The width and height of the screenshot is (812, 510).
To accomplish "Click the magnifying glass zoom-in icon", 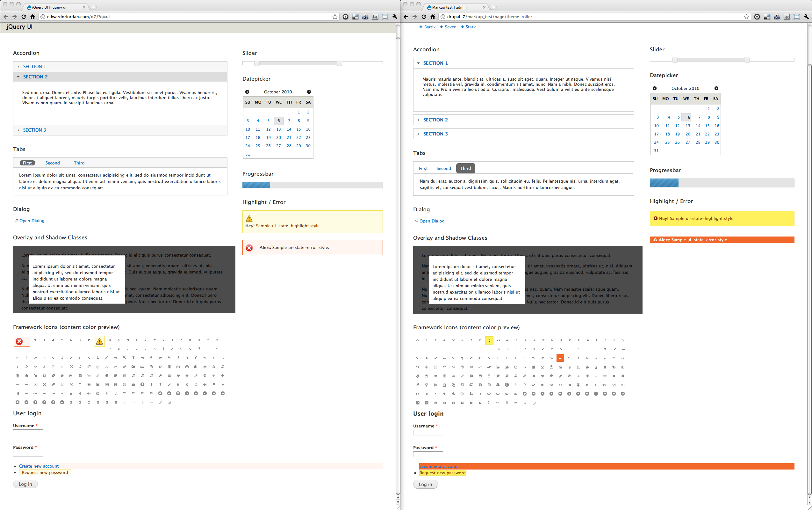I will (134, 376).
